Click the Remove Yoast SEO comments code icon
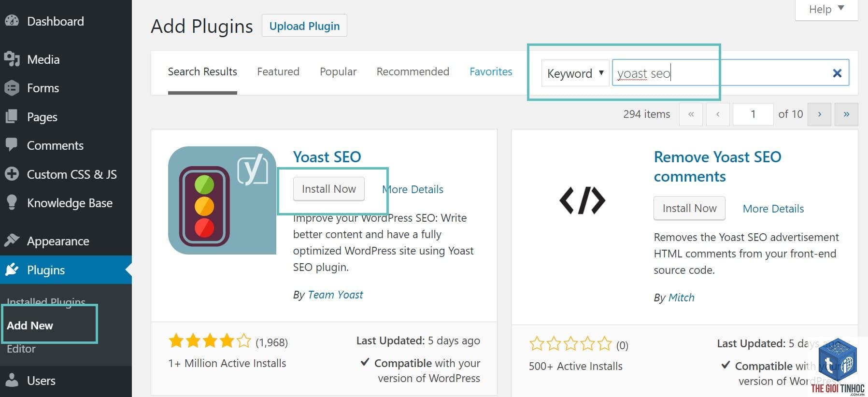This screenshot has width=868, height=397. [582, 200]
